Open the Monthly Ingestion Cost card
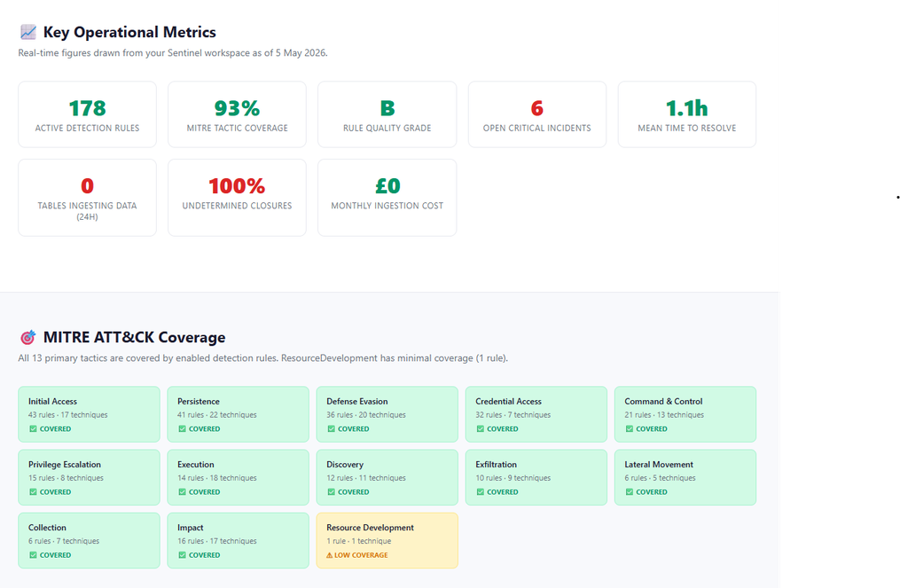This screenshot has height=588, width=900. click(387, 198)
